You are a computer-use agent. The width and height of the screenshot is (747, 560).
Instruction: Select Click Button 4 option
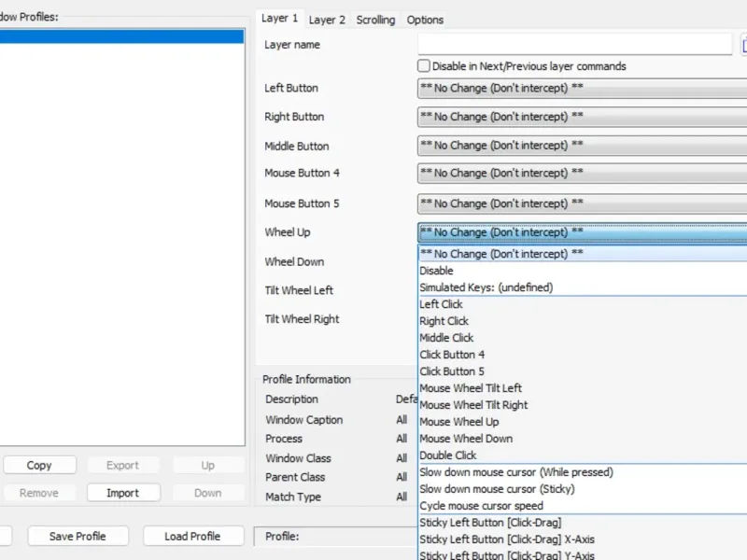click(582, 355)
